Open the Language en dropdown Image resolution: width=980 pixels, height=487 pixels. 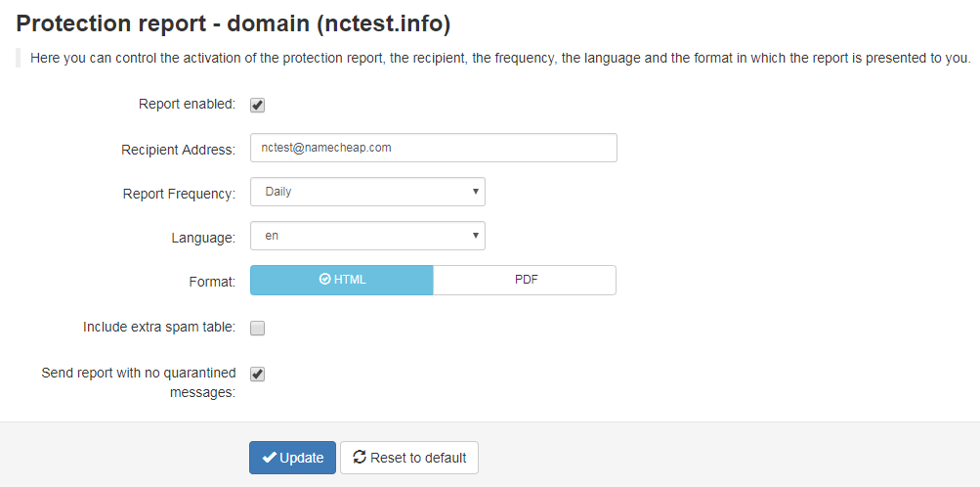(367, 236)
